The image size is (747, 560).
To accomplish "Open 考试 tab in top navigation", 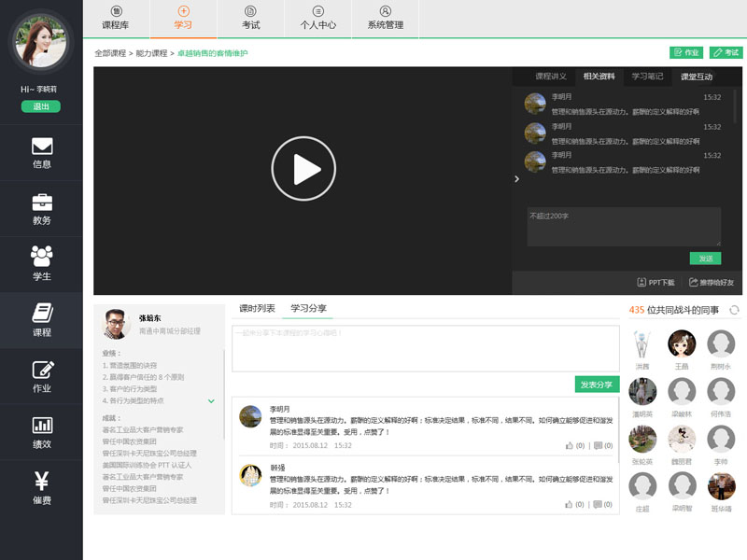I will coord(250,19).
